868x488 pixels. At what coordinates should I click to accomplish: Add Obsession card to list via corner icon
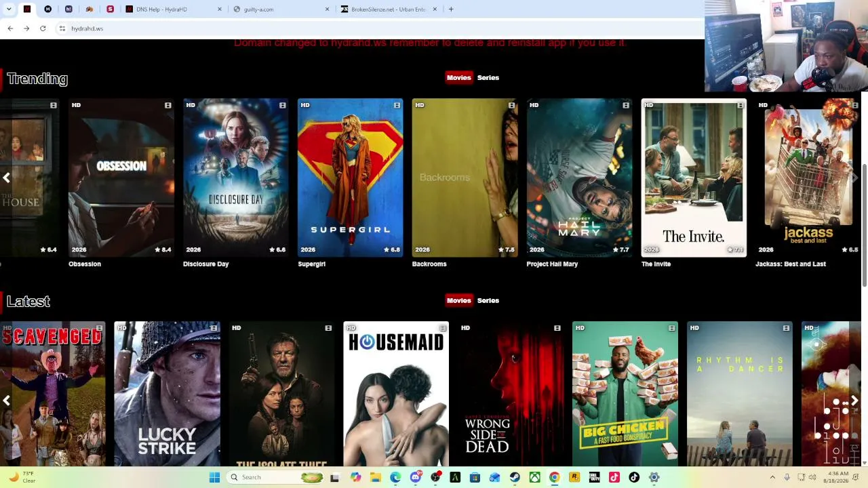[167, 105]
